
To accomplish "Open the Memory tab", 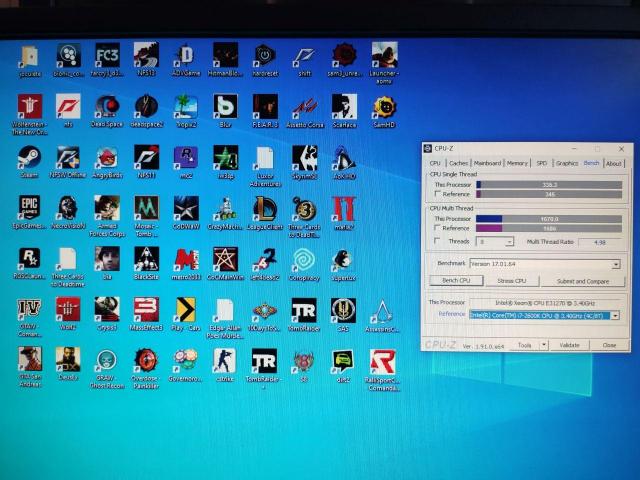I will point(517,163).
